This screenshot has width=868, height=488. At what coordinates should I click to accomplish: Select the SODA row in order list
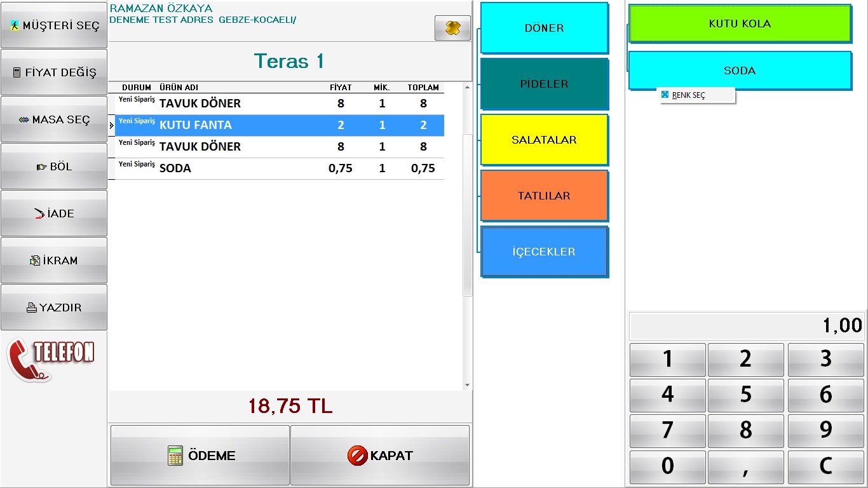pyautogui.click(x=280, y=168)
